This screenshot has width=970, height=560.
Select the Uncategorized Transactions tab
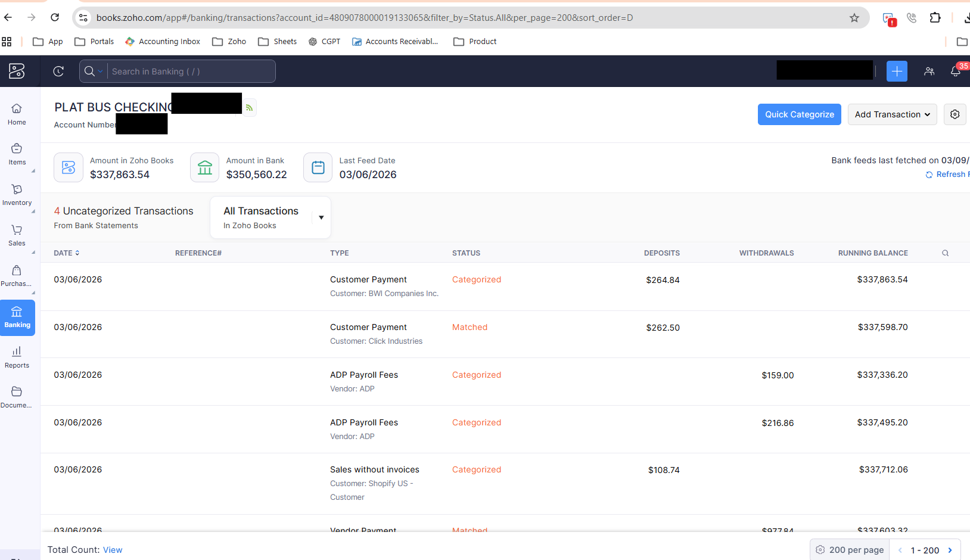tap(123, 217)
